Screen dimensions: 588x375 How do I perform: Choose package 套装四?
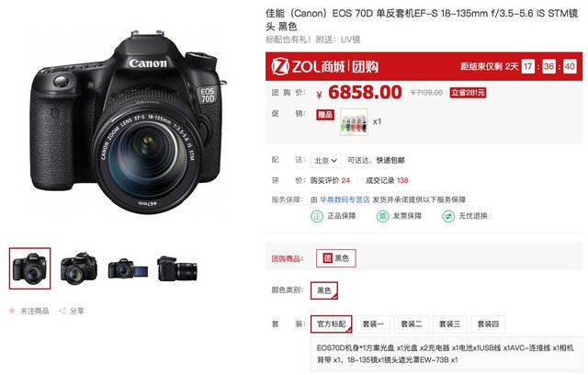point(488,324)
